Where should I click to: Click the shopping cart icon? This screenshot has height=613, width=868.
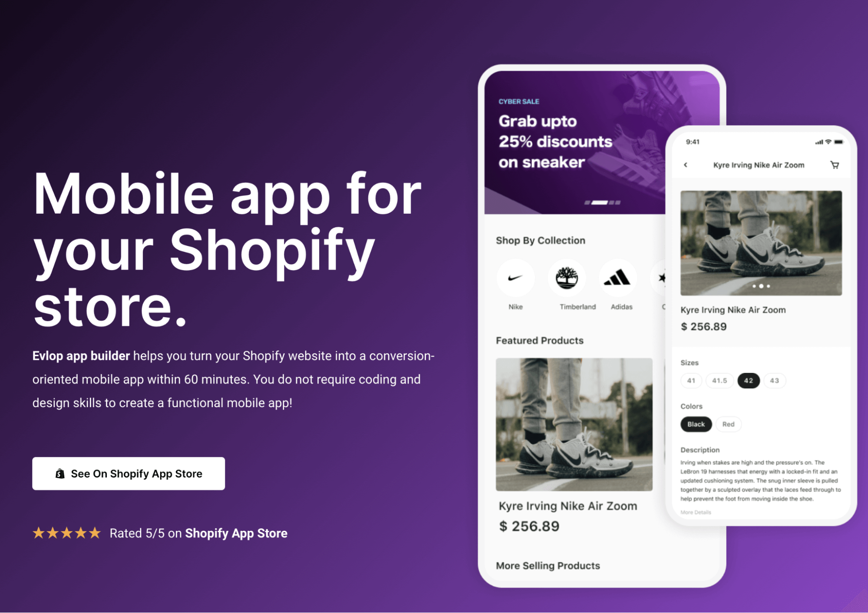pyautogui.click(x=837, y=165)
